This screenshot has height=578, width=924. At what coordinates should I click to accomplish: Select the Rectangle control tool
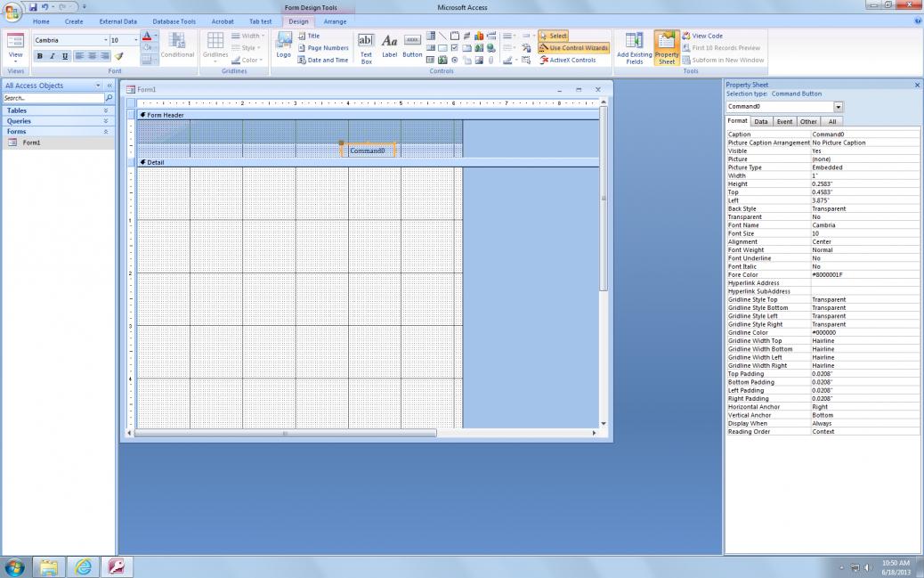point(442,48)
